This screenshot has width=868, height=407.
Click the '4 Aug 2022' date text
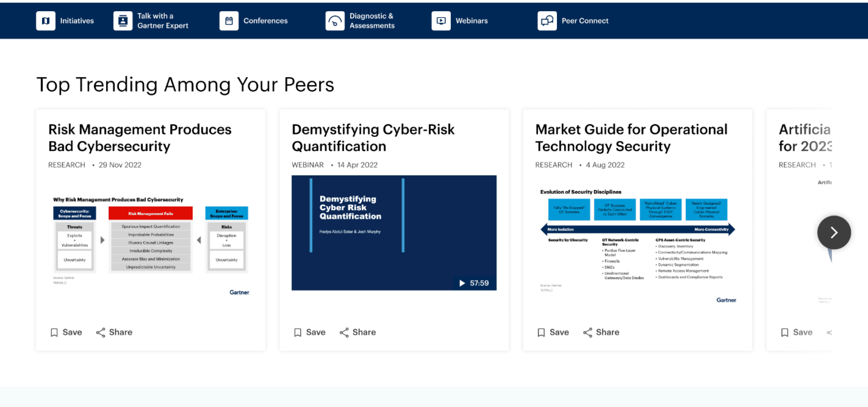pos(605,165)
